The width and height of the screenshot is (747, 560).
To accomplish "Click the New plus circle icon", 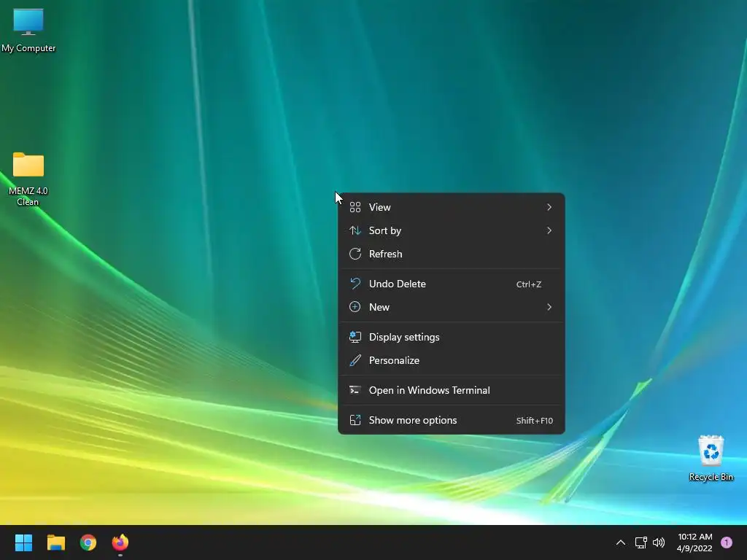I will click(x=355, y=307).
